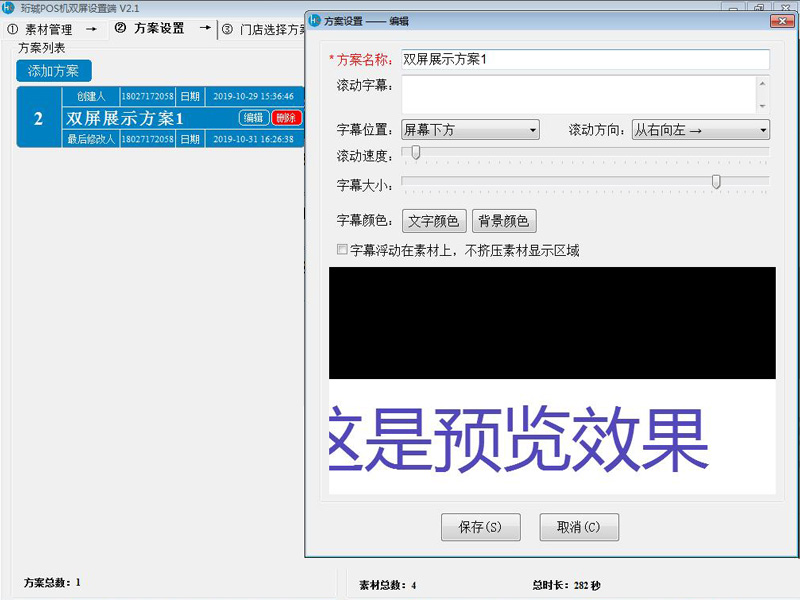Click the 滚动字幕 scrollbar up arrow

tap(762, 84)
